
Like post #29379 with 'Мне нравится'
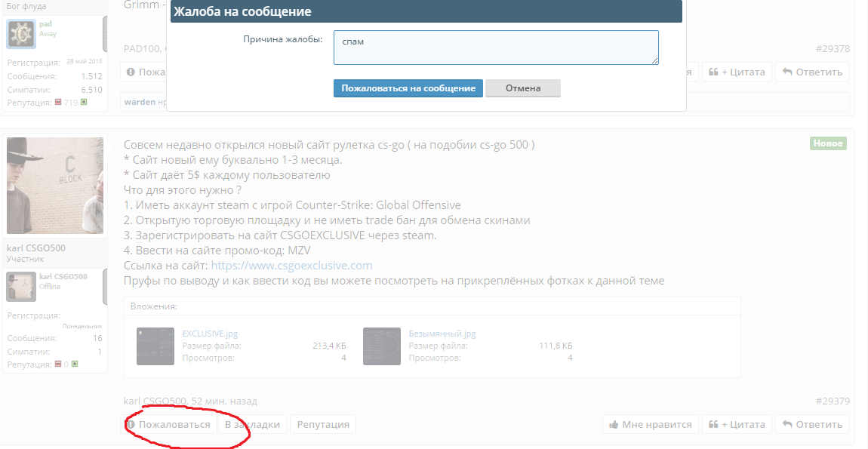click(x=651, y=425)
